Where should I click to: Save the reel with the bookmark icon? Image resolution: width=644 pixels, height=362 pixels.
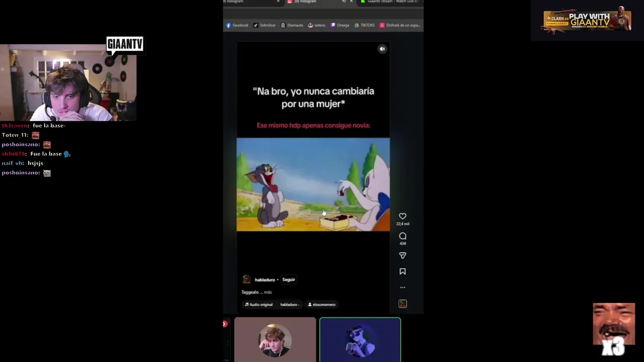tap(403, 271)
